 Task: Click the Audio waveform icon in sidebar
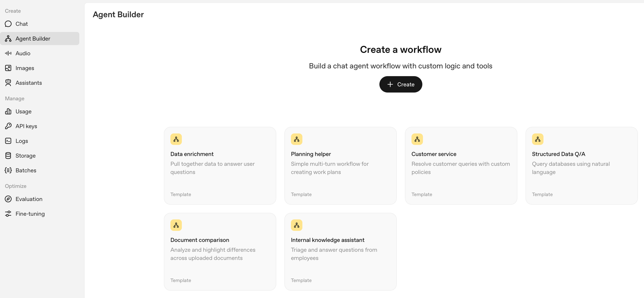pos(8,53)
